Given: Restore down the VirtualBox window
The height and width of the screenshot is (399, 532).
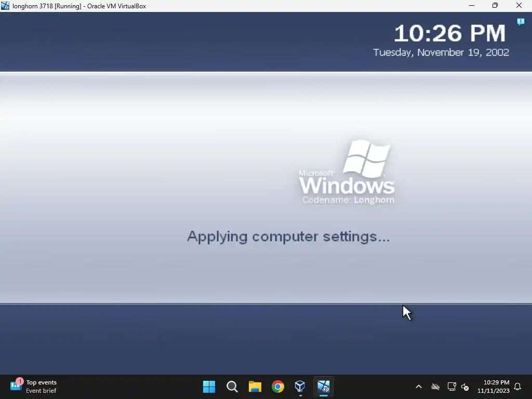Looking at the screenshot, I should [495, 6].
